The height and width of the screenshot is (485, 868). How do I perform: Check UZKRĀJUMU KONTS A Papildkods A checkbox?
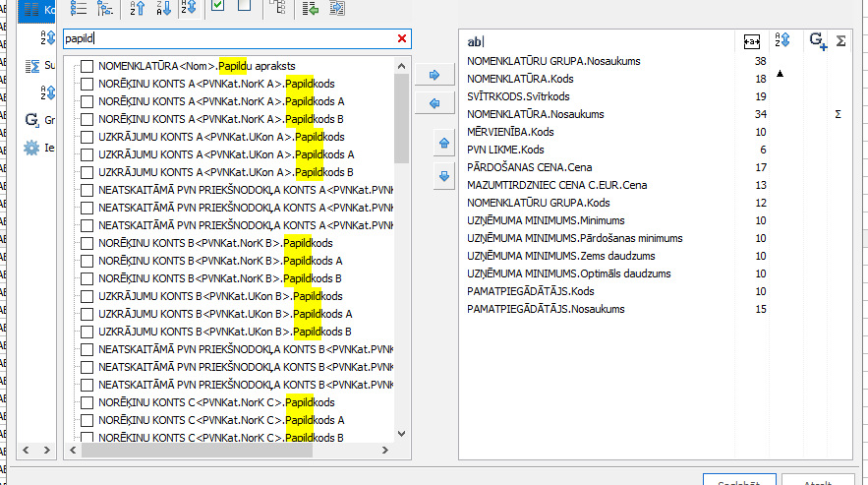point(87,154)
